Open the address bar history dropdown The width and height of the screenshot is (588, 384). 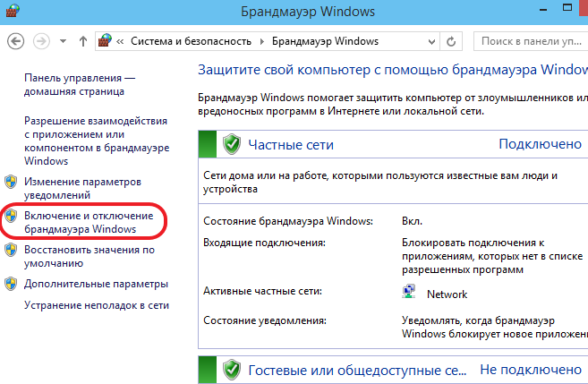click(431, 42)
